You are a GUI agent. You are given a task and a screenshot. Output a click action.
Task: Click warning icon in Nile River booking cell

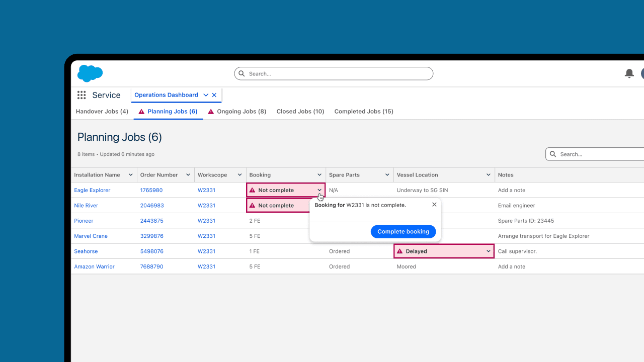tap(253, 205)
